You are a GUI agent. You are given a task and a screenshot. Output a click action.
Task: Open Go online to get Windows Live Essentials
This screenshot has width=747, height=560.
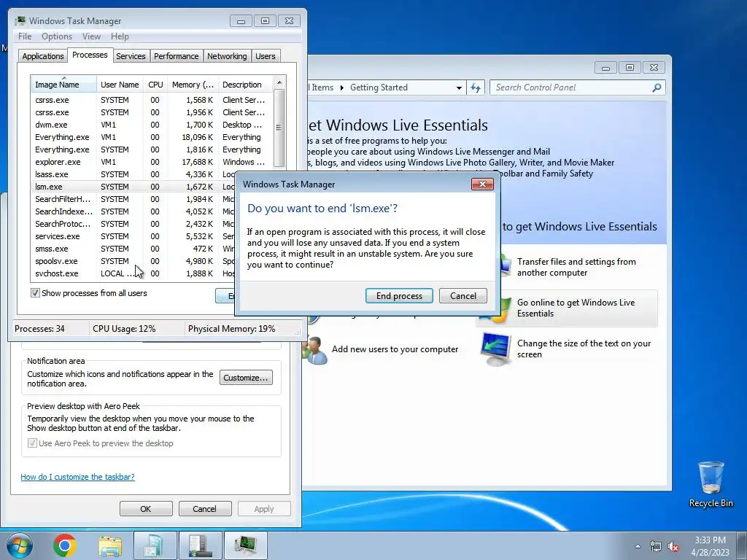tap(576, 308)
